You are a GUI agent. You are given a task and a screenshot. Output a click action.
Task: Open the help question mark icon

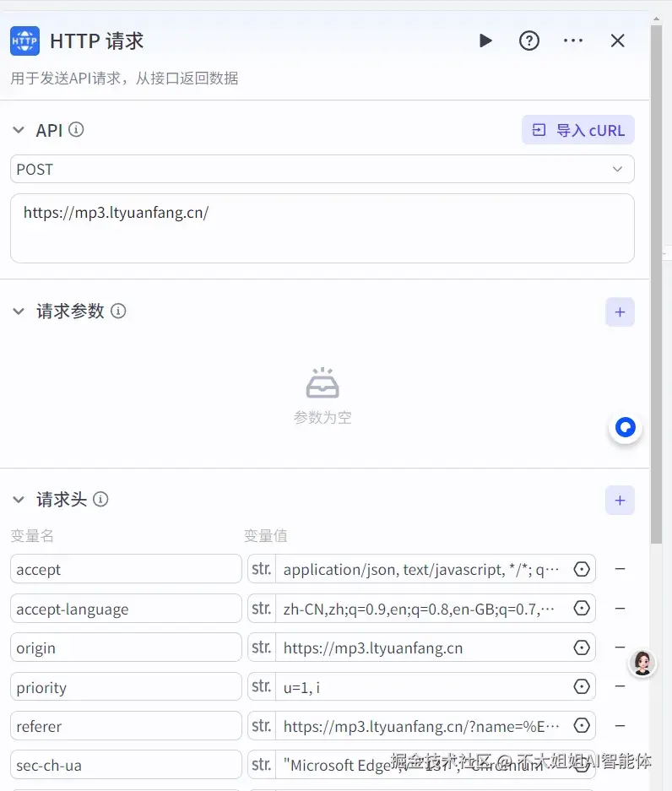pos(529,41)
